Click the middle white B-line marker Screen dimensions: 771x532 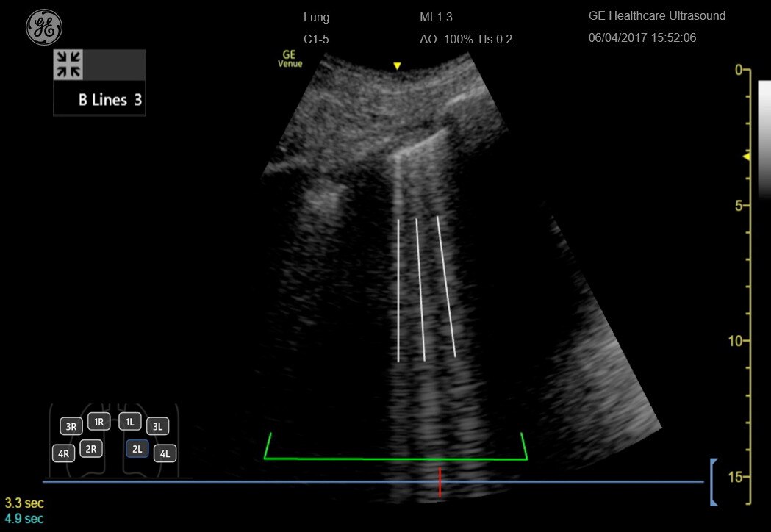click(x=420, y=290)
